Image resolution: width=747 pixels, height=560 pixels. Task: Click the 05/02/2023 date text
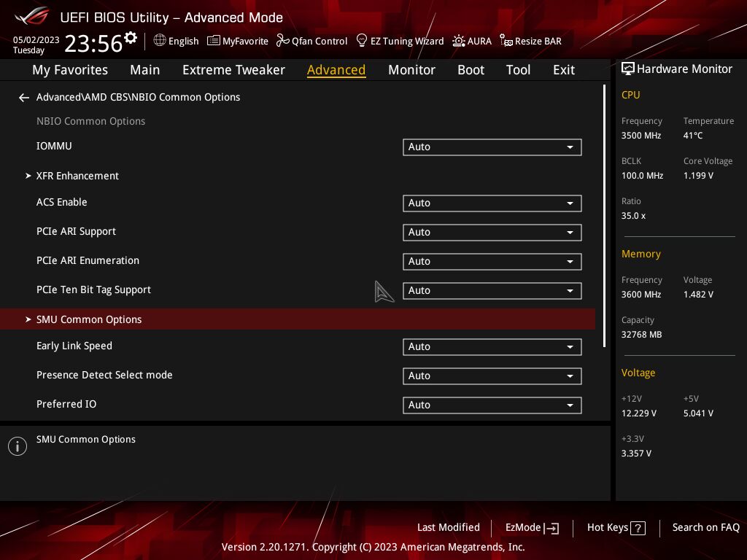[x=36, y=40]
